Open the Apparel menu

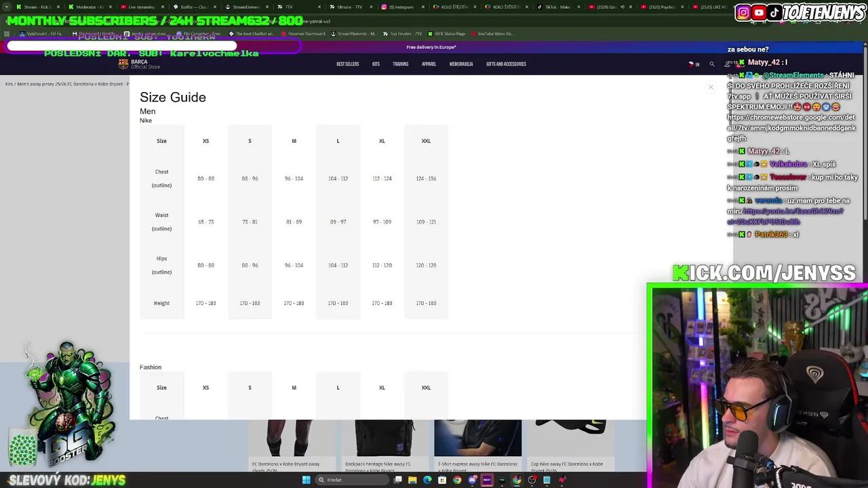pos(429,64)
